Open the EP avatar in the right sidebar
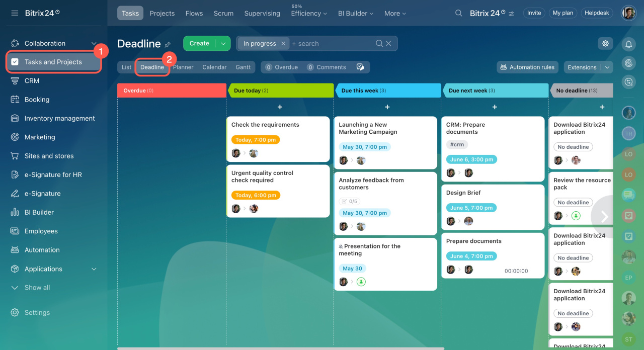The width and height of the screenshot is (644, 350). pyautogui.click(x=628, y=278)
